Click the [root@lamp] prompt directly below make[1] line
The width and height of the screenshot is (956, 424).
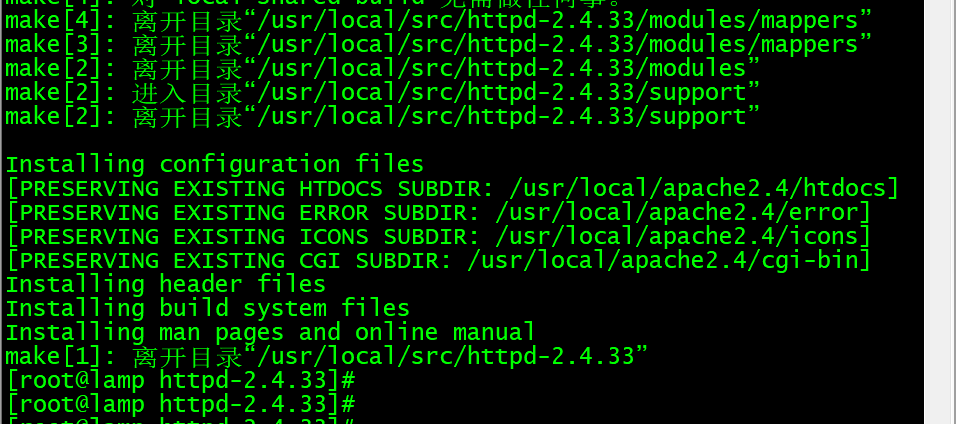pyautogui.click(x=180, y=380)
